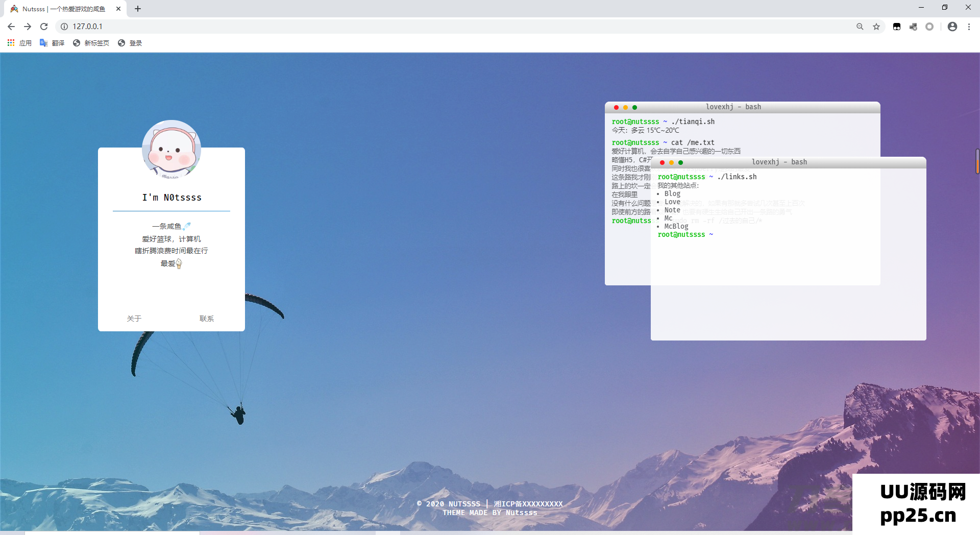This screenshot has height=535, width=980.
Task: Click red dot on front terminal window
Action: tap(662, 162)
